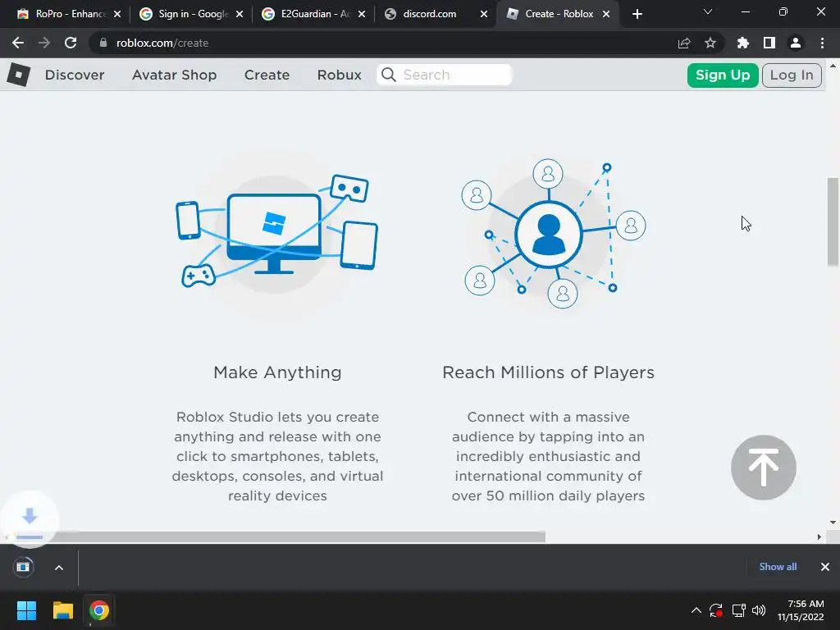Image resolution: width=840 pixels, height=630 pixels.
Task: Click the Roblox logo icon
Action: 19,75
